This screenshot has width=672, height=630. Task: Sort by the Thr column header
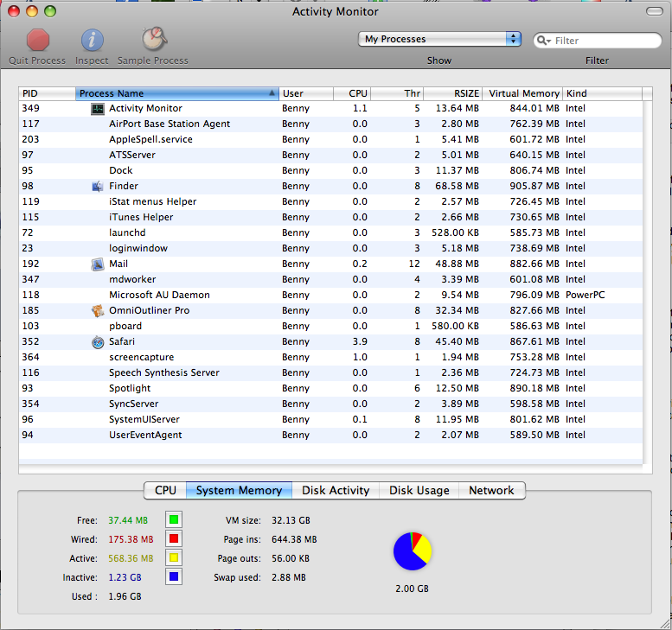pos(397,93)
